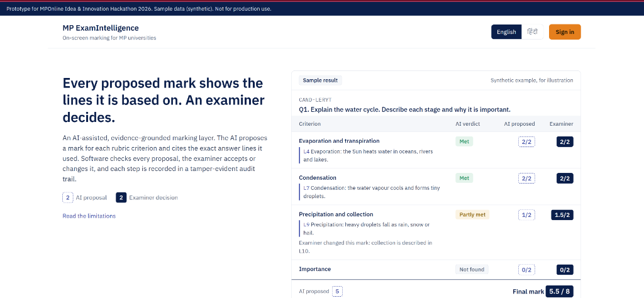Click the examiner mark 0/2
Viewport: 644px width, 298px height.
tap(565, 270)
